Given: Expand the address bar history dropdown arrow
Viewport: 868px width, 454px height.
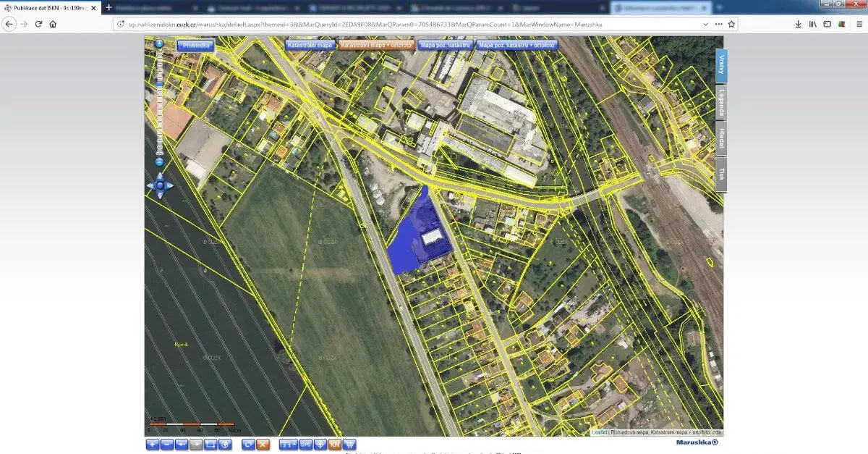Looking at the screenshot, I should point(706,24).
